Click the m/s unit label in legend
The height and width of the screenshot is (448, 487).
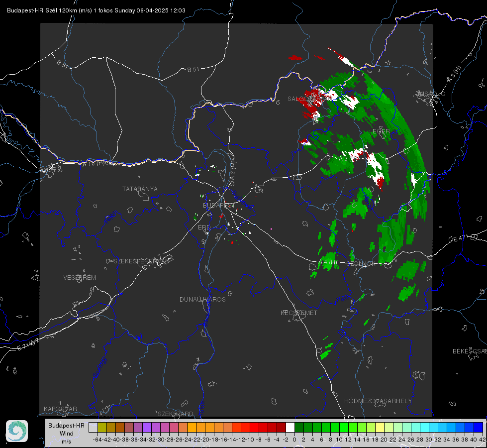67,441
